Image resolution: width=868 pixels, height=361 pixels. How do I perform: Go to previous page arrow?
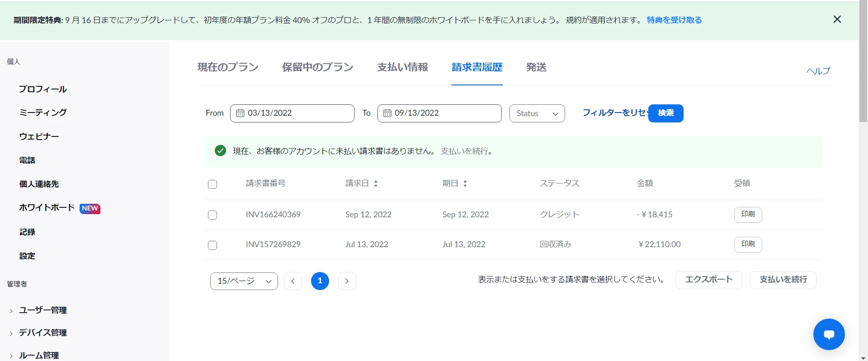pyautogui.click(x=293, y=281)
